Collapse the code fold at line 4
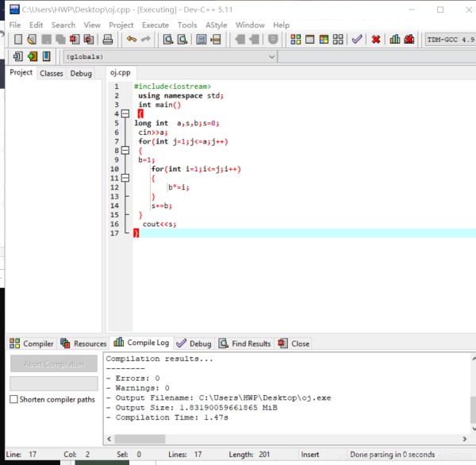Viewport: 476px width, 465px height. click(x=125, y=113)
